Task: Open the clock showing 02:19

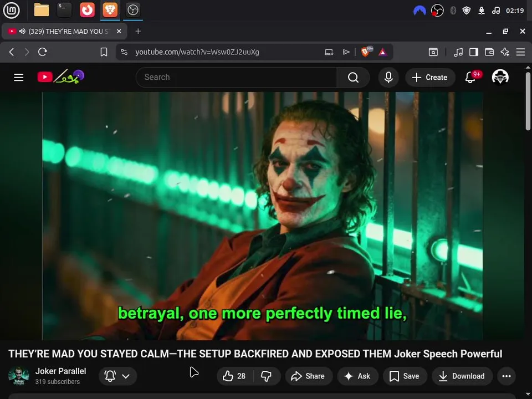Action: click(x=515, y=11)
